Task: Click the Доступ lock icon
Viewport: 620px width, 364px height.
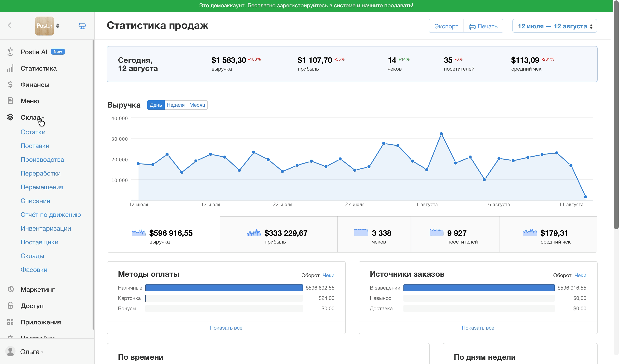Action: [10, 305]
